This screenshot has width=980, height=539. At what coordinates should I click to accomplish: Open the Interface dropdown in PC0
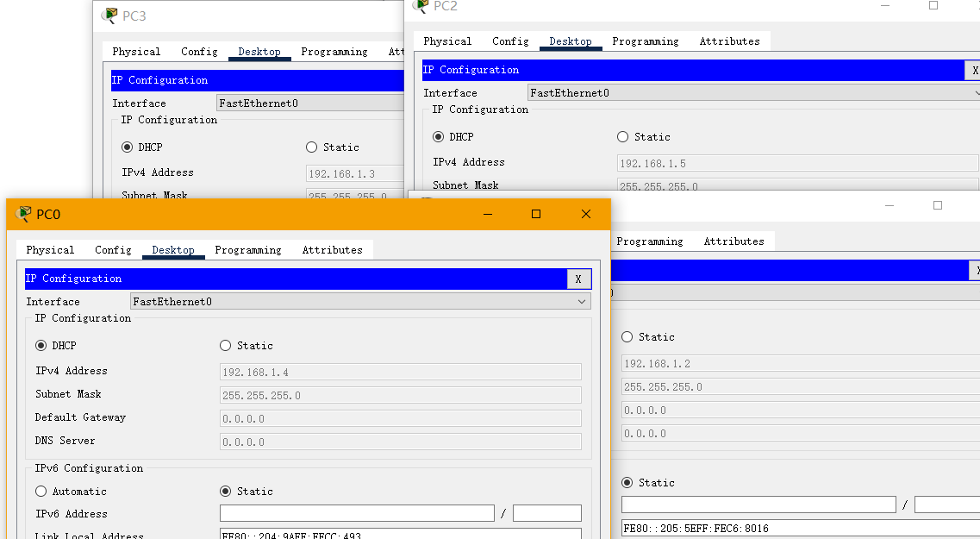[x=360, y=302]
